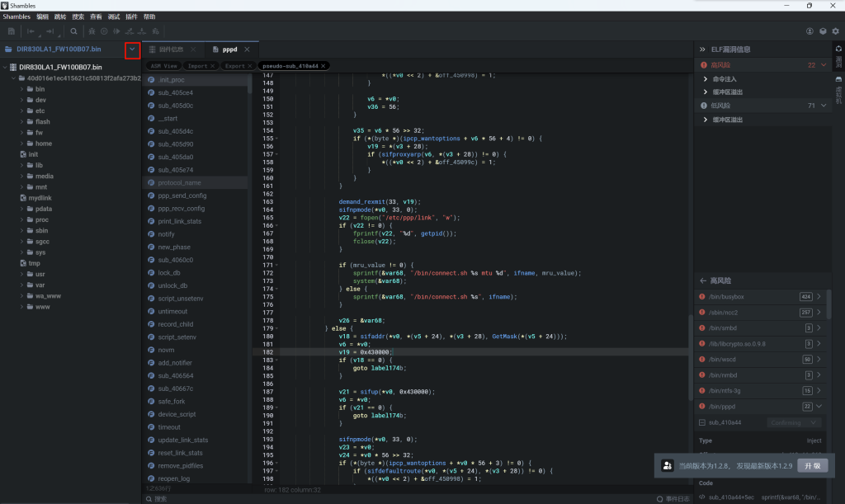Click the 升级 upgrade button
This screenshot has height=504, width=845.
pyautogui.click(x=811, y=465)
